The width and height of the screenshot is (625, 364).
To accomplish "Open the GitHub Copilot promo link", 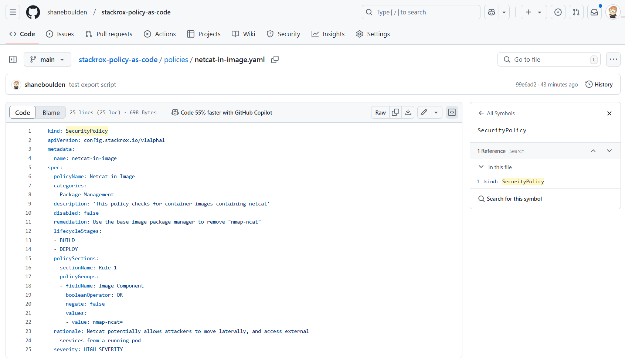I will point(222,113).
